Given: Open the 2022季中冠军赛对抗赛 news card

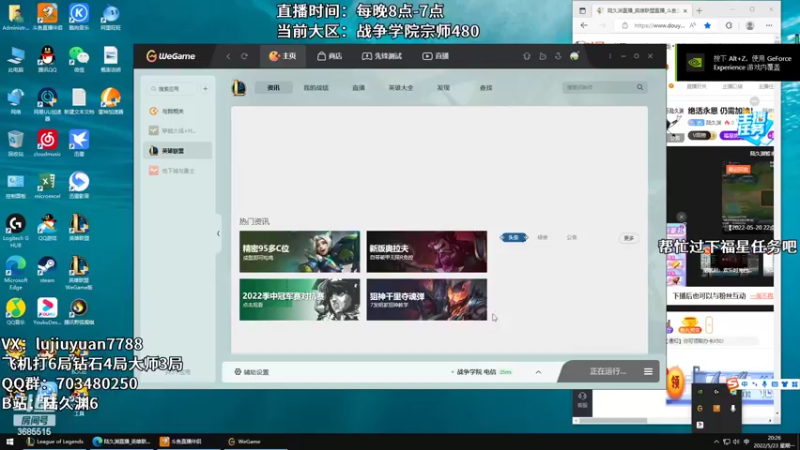Looking at the screenshot, I should (x=299, y=299).
